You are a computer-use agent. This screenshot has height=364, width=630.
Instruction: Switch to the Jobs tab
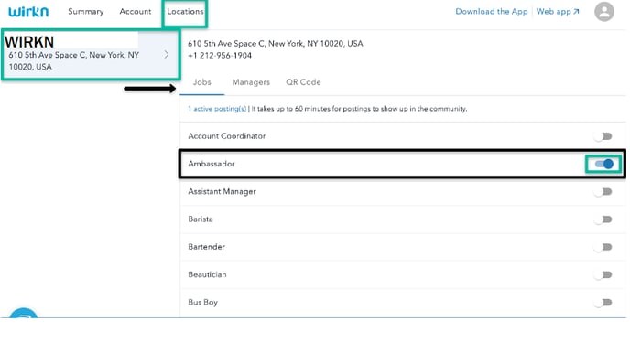201,82
